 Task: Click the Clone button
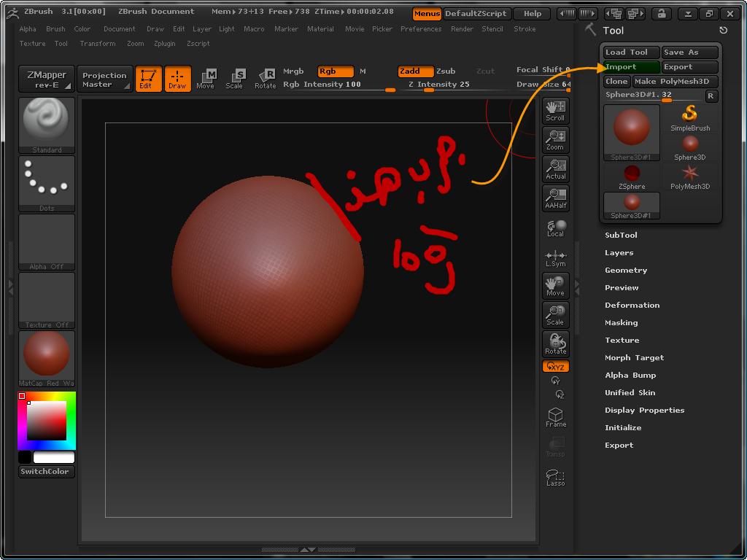coord(617,82)
